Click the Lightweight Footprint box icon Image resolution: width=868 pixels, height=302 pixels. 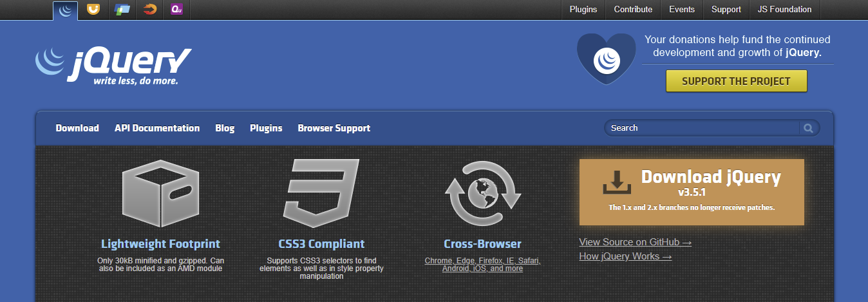[x=158, y=192]
